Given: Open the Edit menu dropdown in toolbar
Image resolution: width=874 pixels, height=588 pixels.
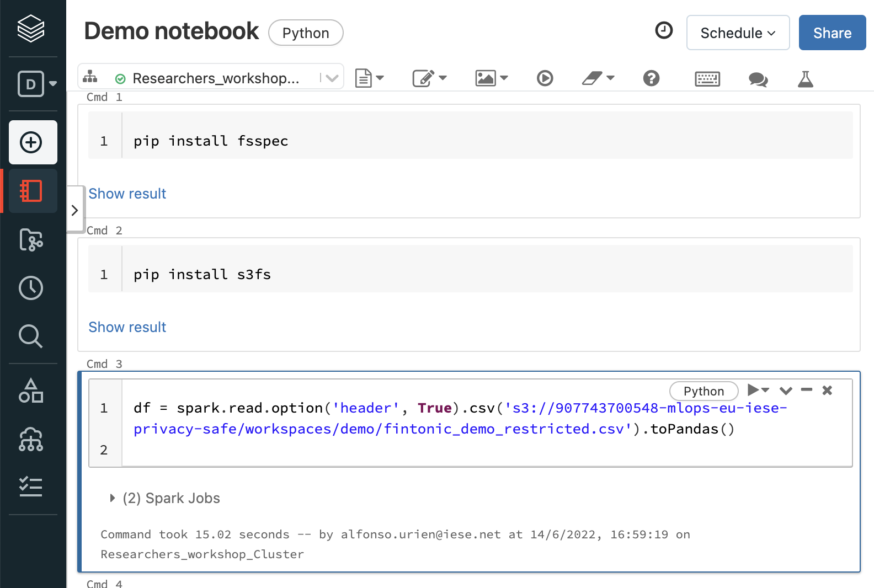Looking at the screenshot, I should click(429, 78).
